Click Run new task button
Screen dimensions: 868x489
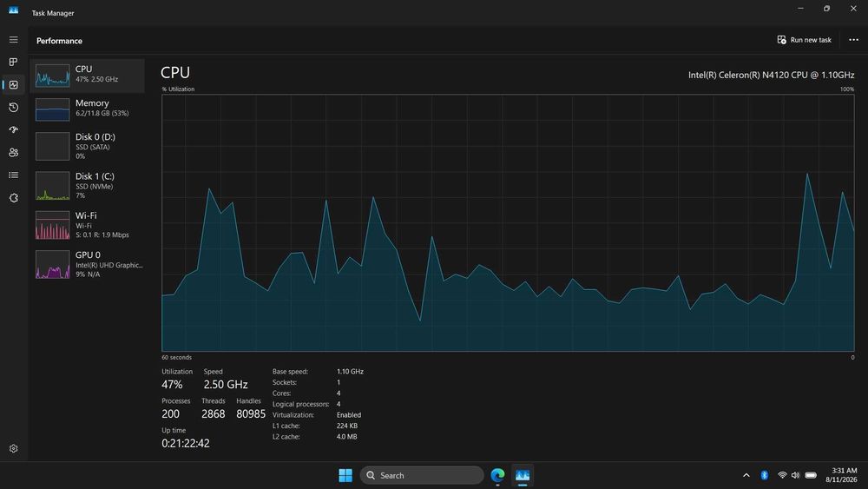(805, 40)
